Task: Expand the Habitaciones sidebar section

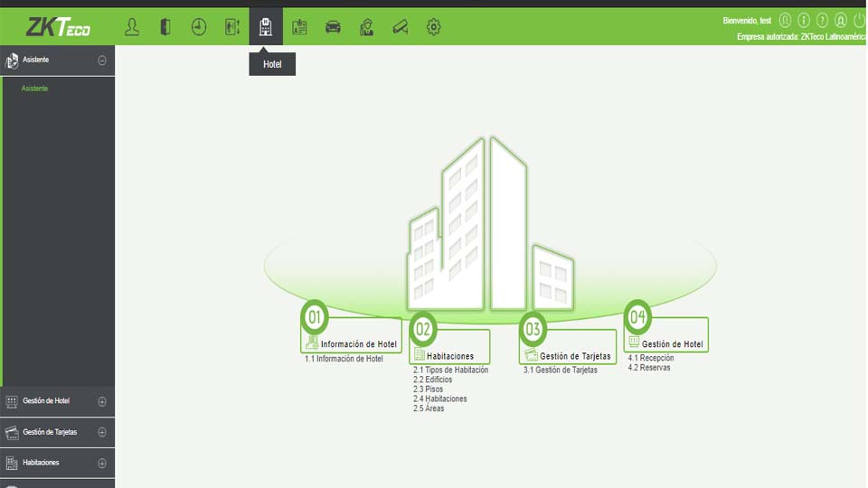Action: pos(102,463)
